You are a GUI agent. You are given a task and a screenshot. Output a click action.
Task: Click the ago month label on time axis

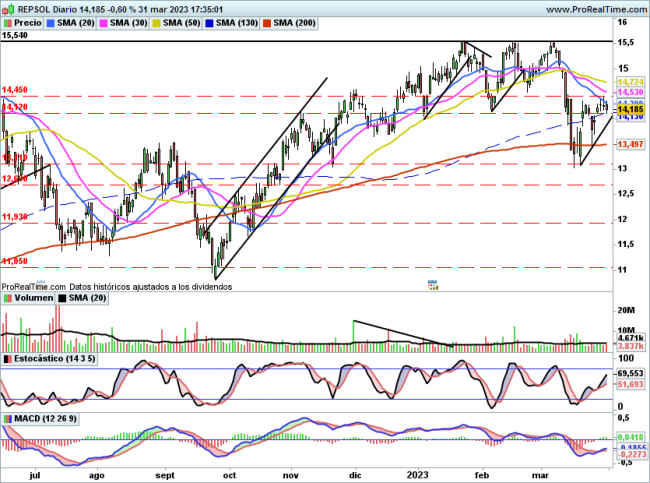tap(97, 476)
